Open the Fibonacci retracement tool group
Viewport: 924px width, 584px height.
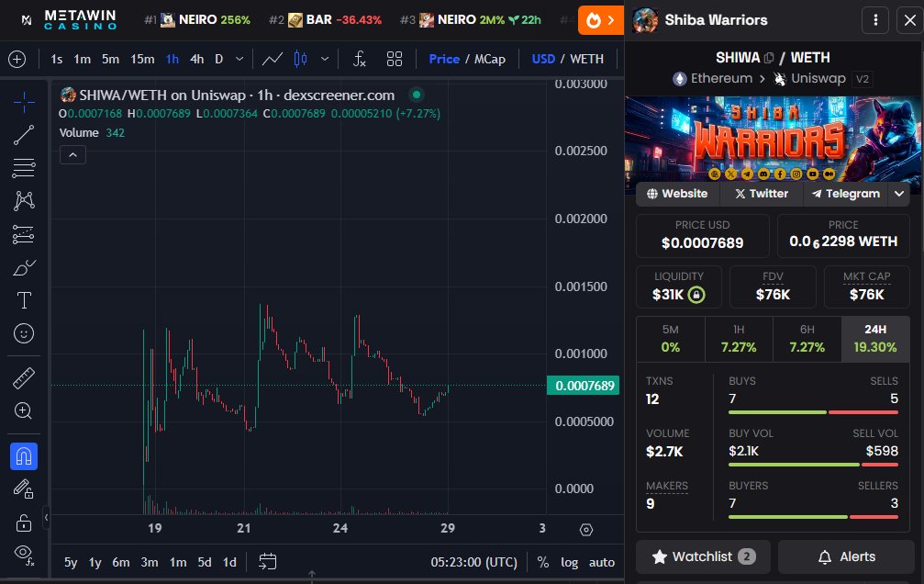click(24, 168)
